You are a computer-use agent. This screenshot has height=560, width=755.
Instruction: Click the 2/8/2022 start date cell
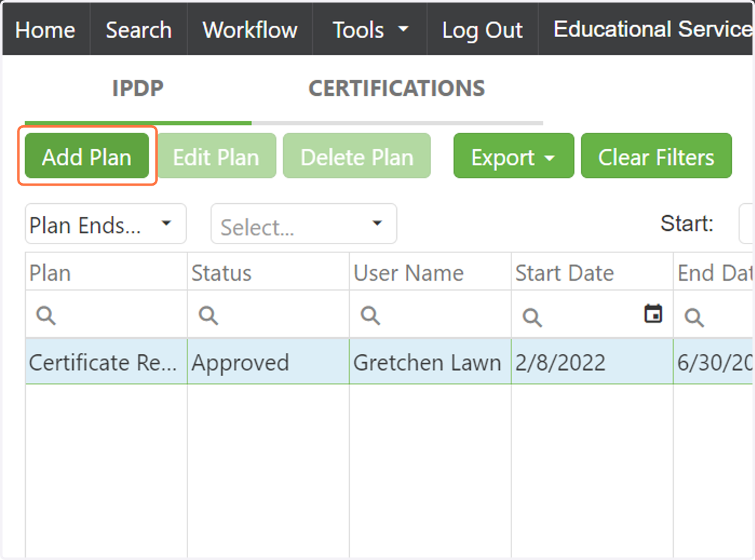[x=592, y=362]
